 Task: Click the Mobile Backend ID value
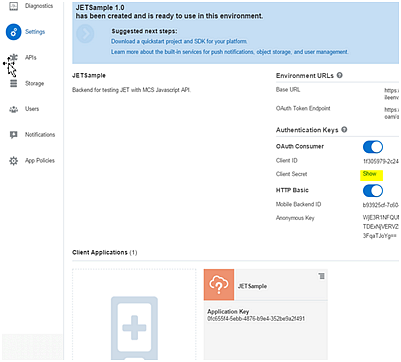pyautogui.click(x=381, y=204)
